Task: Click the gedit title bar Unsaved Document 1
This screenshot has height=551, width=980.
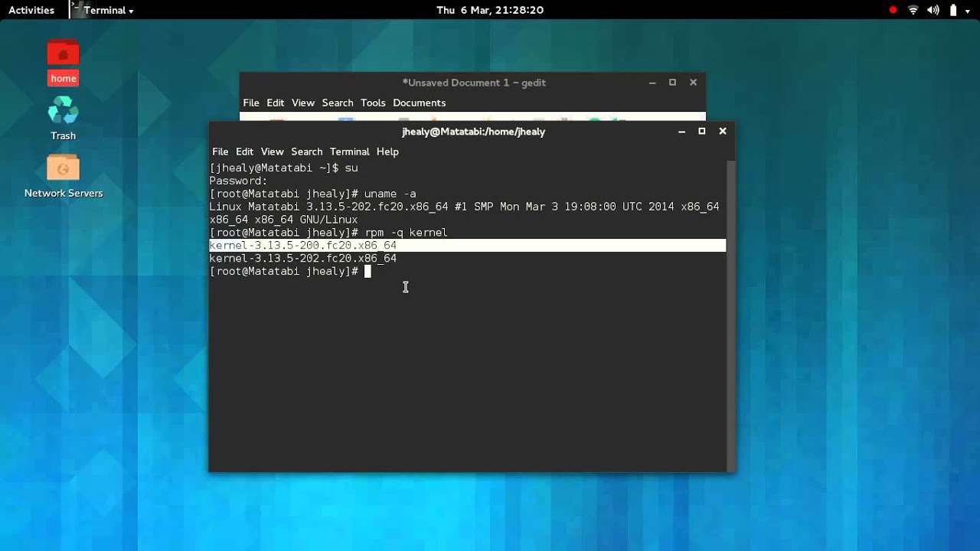Action: (x=474, y=83)
